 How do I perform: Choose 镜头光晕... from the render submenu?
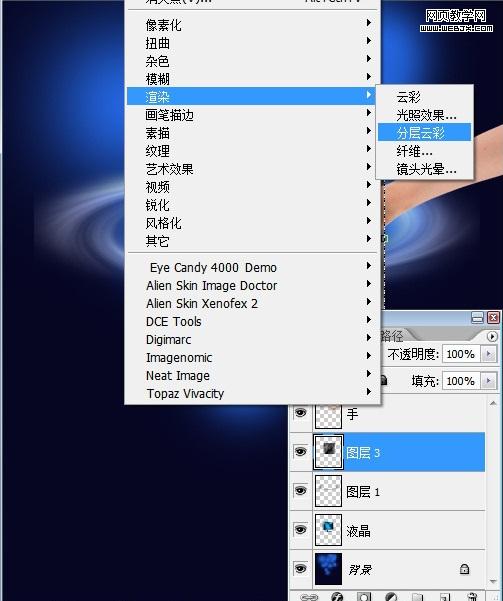coord(424,169)
